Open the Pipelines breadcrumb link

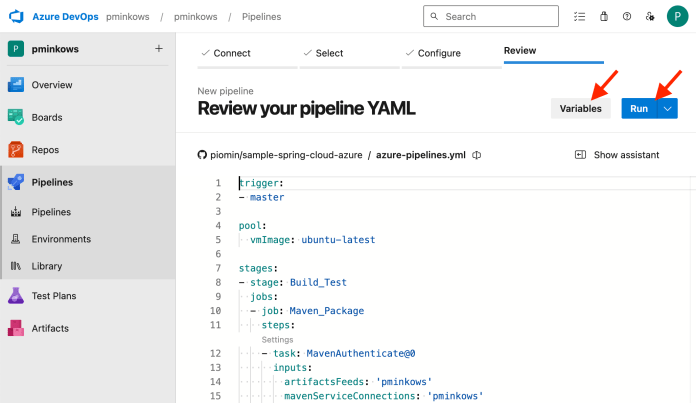(261, 16)
